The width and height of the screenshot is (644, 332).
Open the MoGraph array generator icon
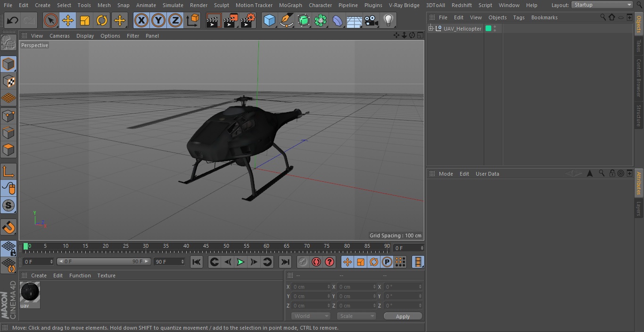[x=321, y=20]
